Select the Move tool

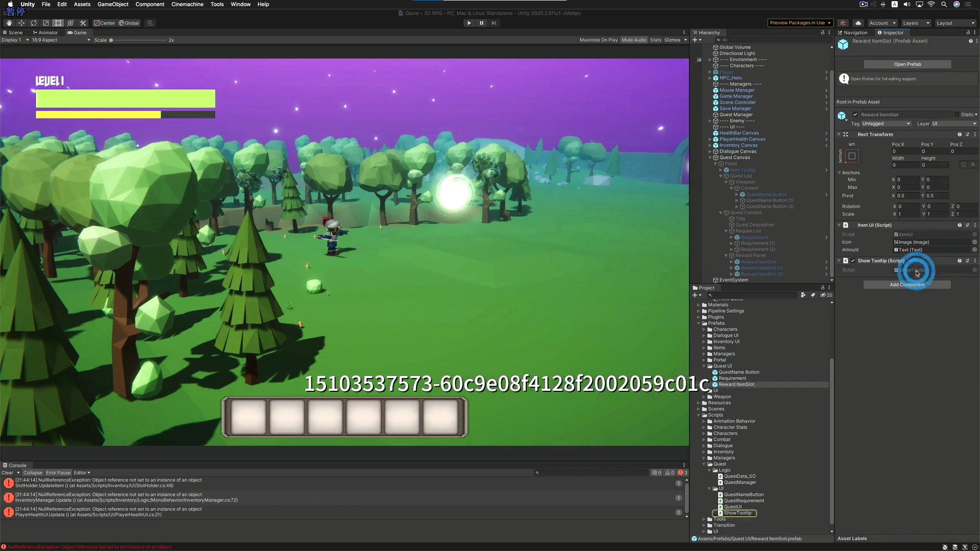(21, 23)
